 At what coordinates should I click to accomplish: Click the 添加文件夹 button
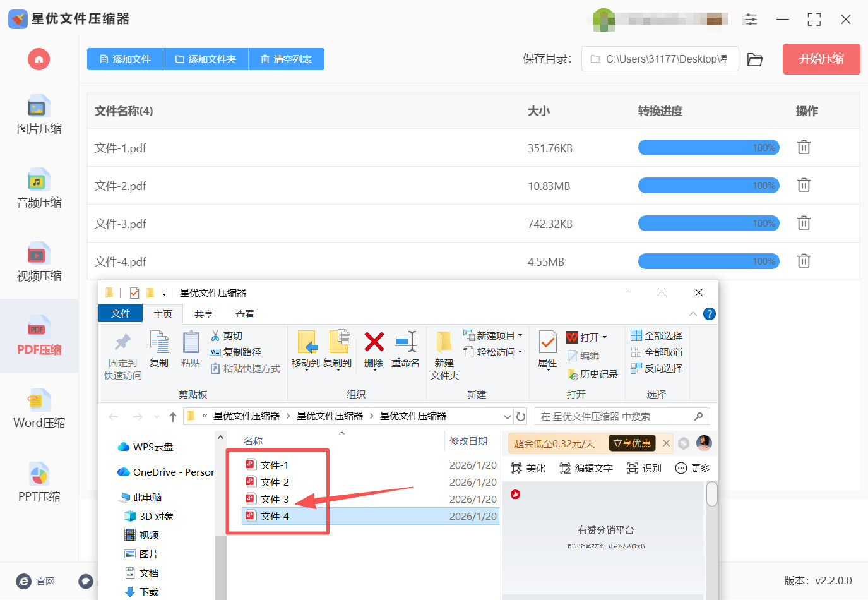tap(206, 59)
